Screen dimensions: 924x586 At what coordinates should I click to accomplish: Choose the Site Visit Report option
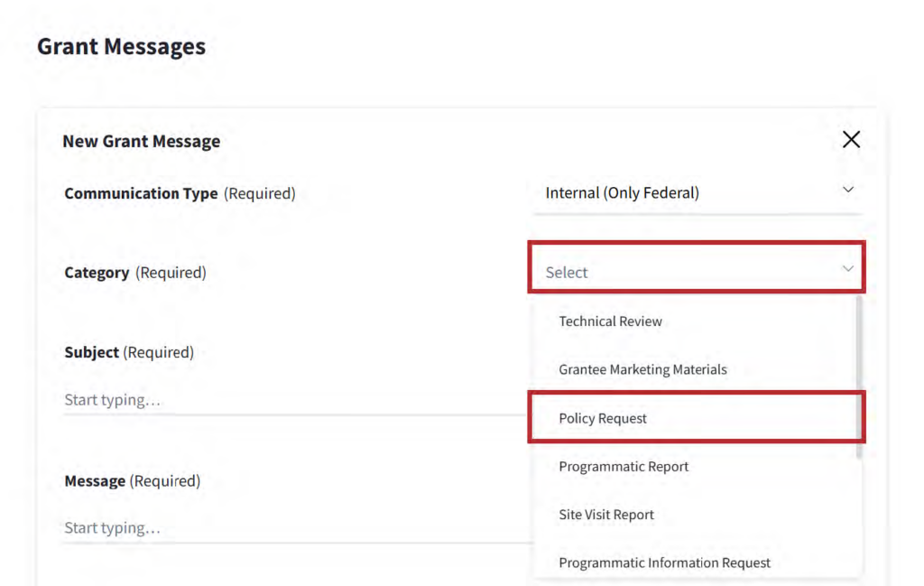click(x=606, y=515)
